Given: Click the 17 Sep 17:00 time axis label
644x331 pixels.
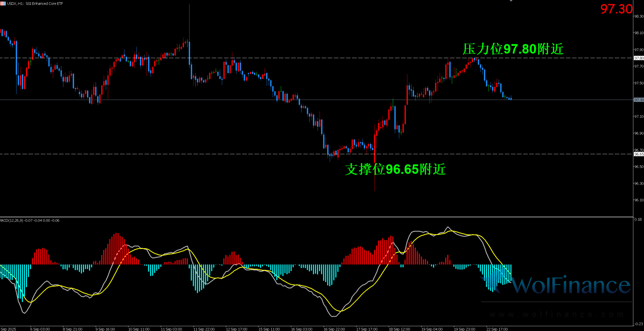Looking at the screenshot, I should pyautogui.click(x=367, y=329).
